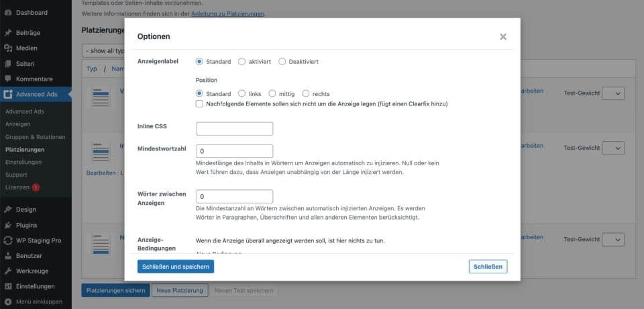Enable the Clearfix checkbox
644x309 pixels.
200,104
